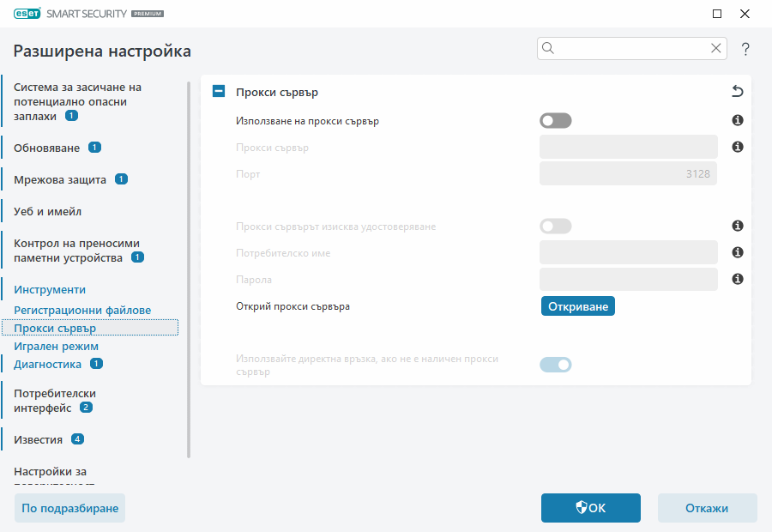Click inside the Прокси сървър address field

(628, 147)
